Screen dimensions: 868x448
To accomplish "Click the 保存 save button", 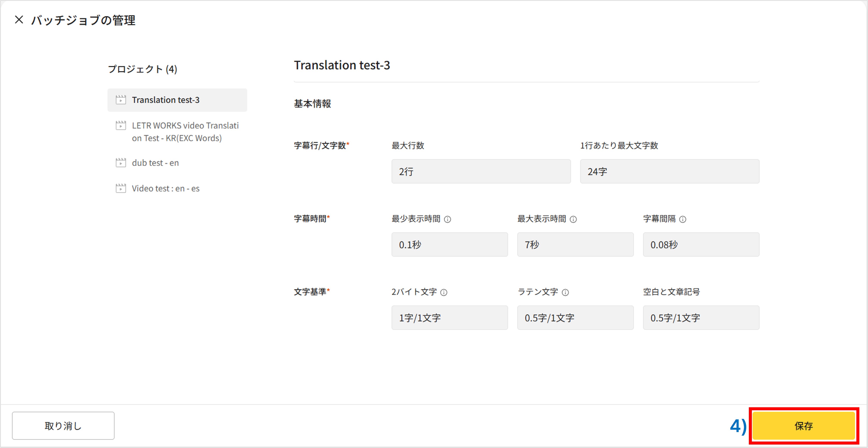I will [804, 426].
